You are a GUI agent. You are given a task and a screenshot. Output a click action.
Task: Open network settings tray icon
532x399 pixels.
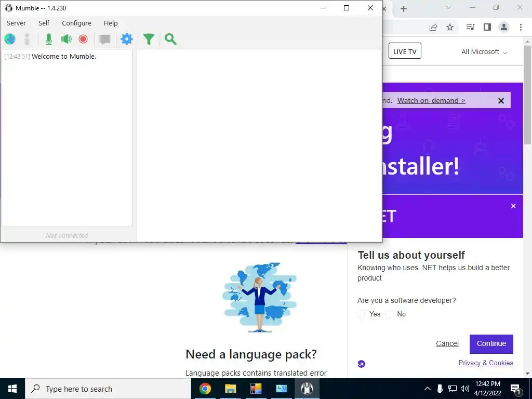coord(453,389)
